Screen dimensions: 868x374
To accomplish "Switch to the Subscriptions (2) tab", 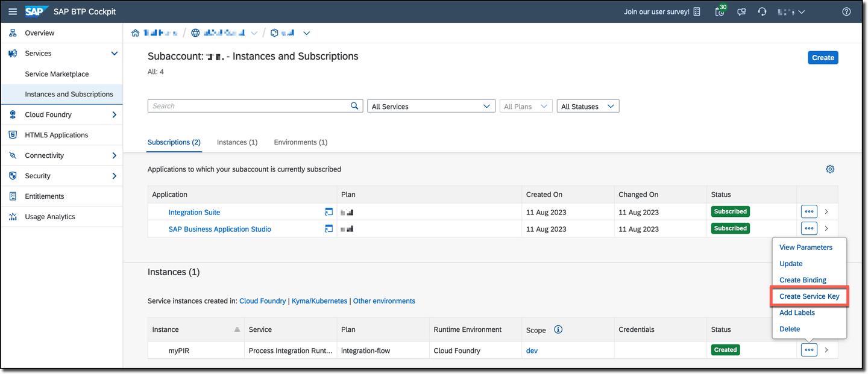I will 174,142.
